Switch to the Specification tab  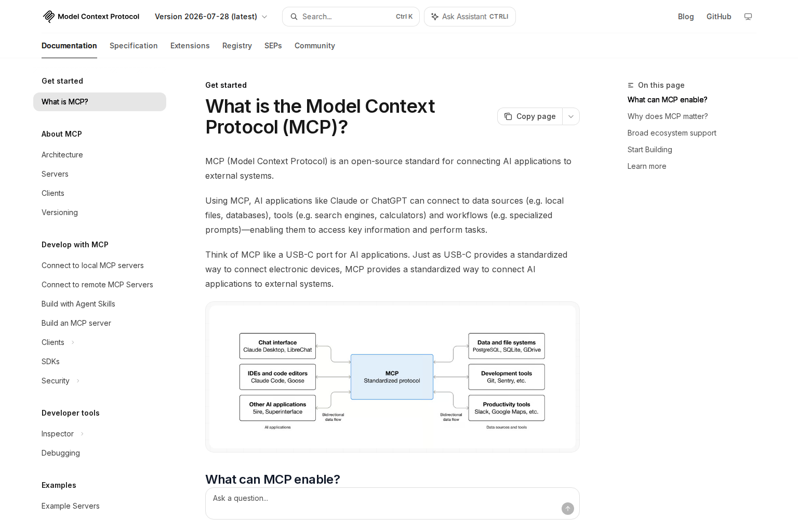(134, 46)
